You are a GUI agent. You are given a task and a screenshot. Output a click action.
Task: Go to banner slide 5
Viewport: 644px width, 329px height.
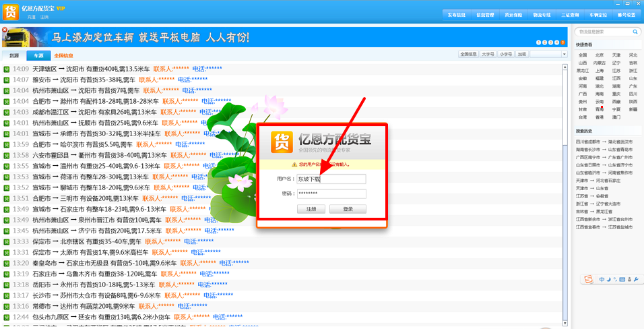pos(562,42)
